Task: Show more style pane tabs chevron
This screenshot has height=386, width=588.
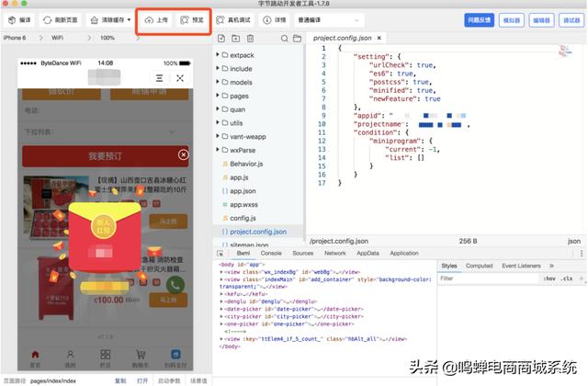Action: click(551, 266)
